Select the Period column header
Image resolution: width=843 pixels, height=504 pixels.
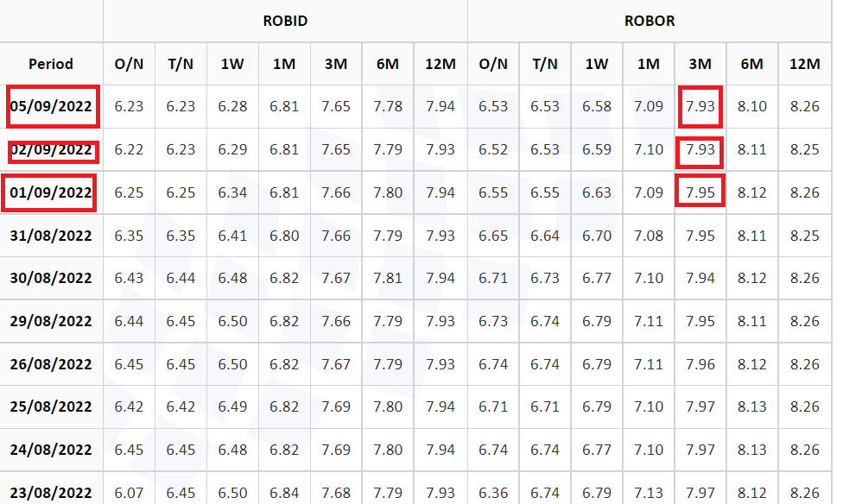point(51,64)
